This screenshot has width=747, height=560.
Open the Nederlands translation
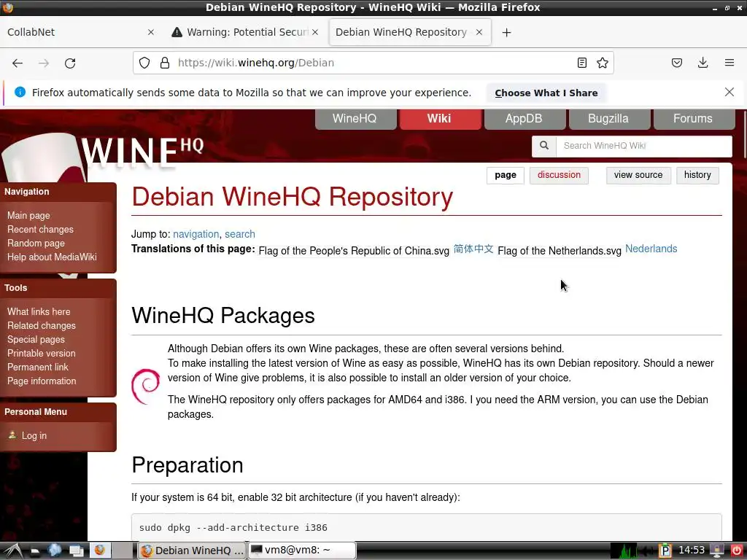pos(651,249)
